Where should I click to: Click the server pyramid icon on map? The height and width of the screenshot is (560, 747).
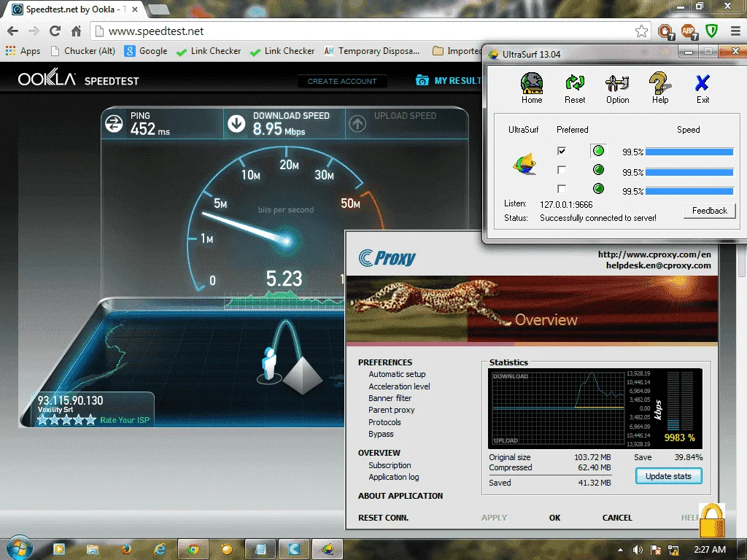[303, 374]
